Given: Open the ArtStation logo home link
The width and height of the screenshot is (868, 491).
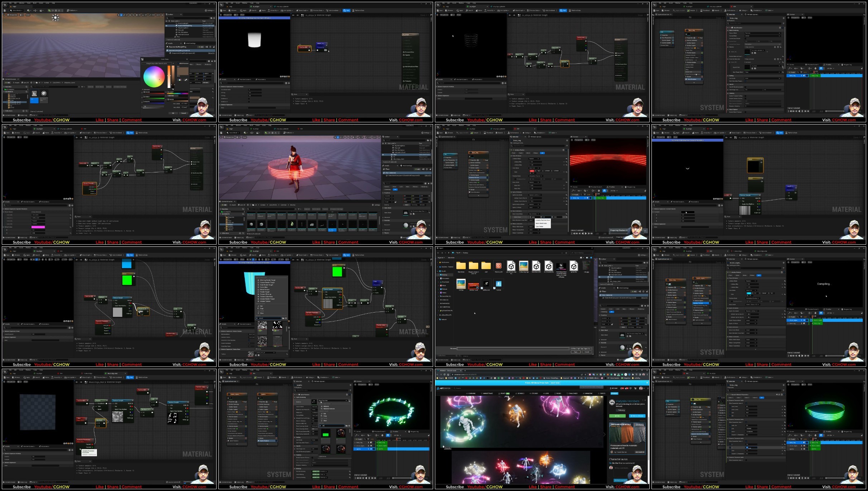Looking at the screenshot, I should click(443, 388).
